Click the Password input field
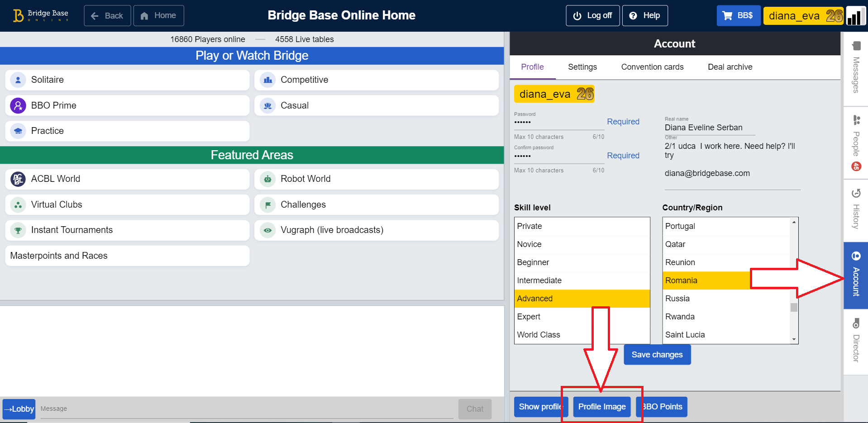 [x=559, y=123]
